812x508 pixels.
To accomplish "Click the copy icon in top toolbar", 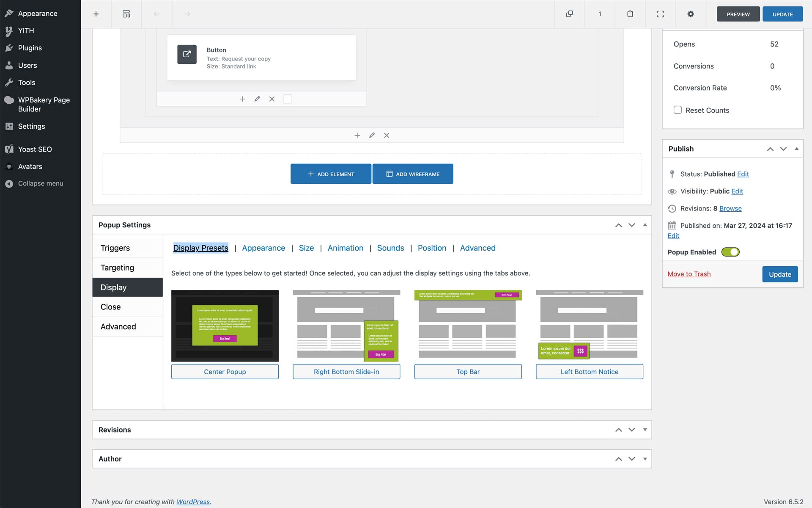I will pos(569,14).
